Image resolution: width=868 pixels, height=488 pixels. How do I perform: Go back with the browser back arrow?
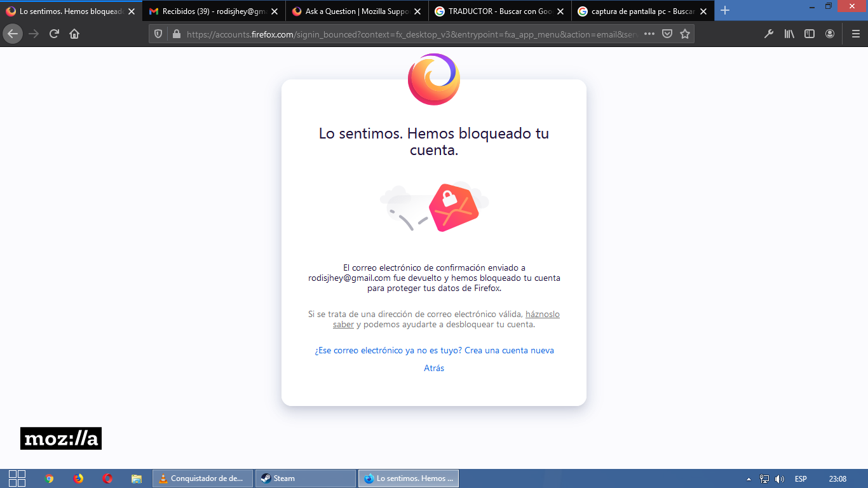[13, 34]
